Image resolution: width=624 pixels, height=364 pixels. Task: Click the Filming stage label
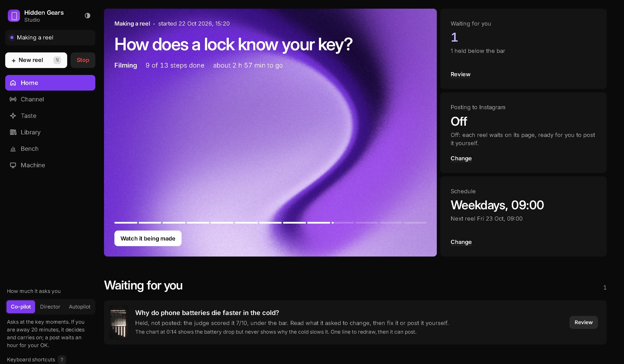pos(125,65)
